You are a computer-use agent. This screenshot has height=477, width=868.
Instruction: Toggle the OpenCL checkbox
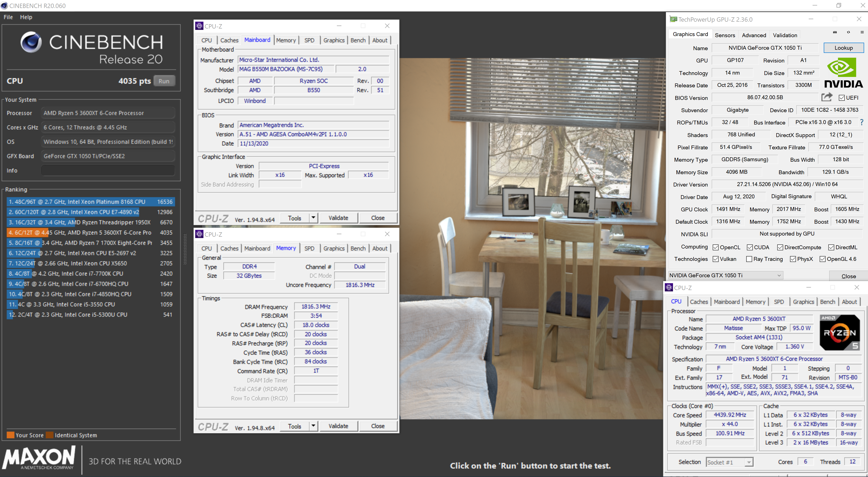click(x=716, y=247)
